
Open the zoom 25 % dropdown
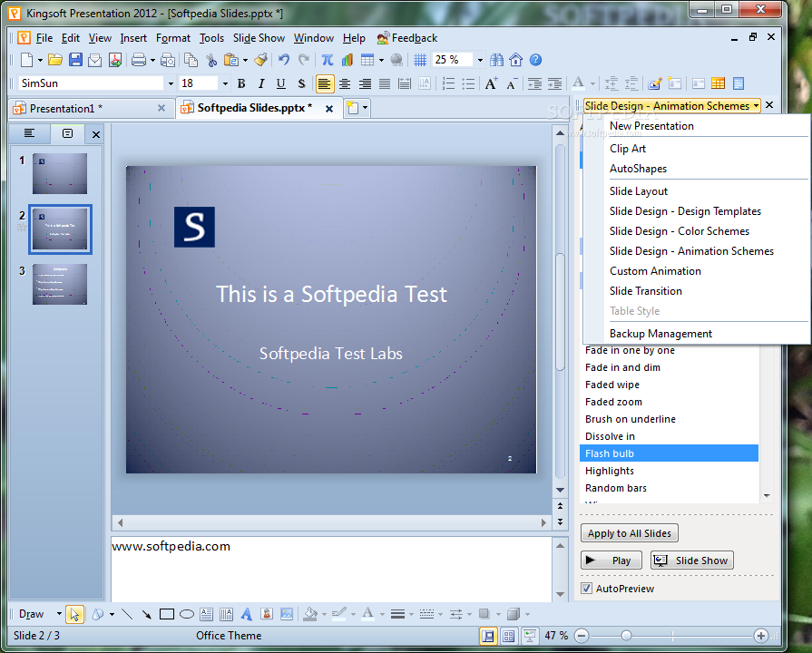(480, 60)
